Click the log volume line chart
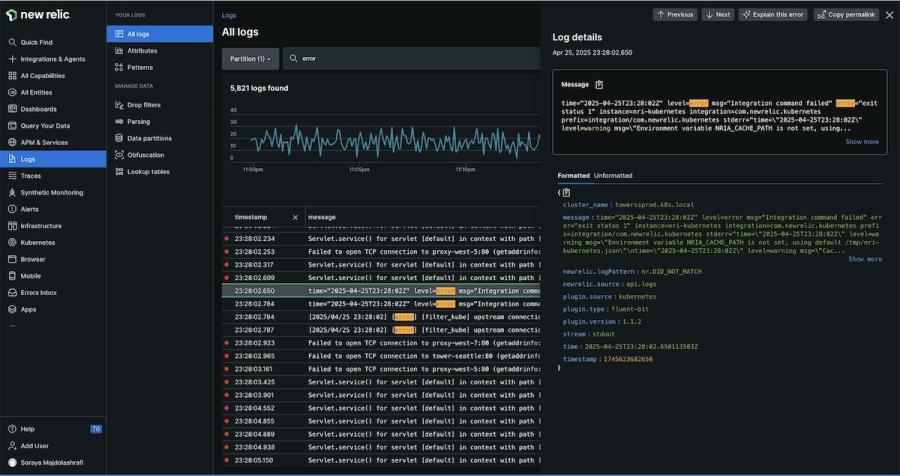 (x=395, y=141)
